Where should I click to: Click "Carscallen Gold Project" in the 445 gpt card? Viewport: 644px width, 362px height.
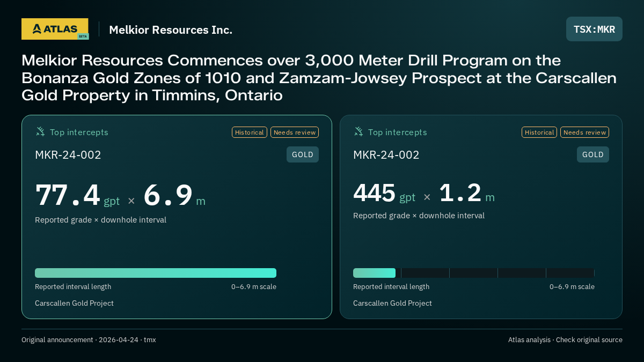pos(393,303)
